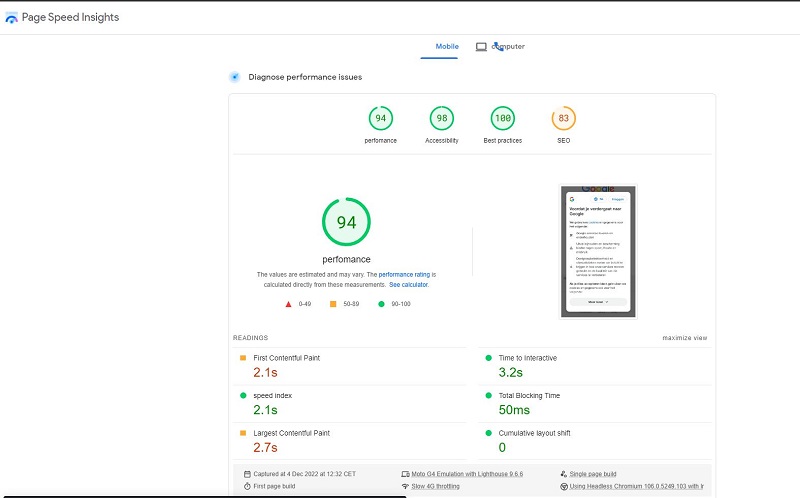Viewport: 800px width, 498px height.
Task: Click the stopwatch icon beside First page build
Action: point(247,486)
